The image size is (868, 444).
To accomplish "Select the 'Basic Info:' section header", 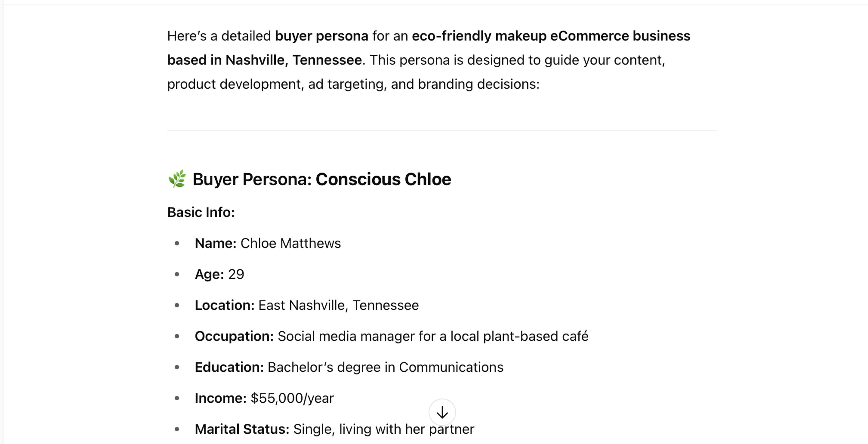I will [x=201, y=212].
